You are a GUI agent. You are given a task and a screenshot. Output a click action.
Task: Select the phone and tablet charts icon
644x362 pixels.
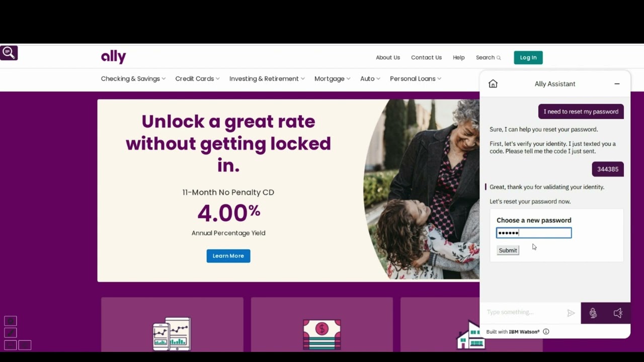click(x=172, y=334)
